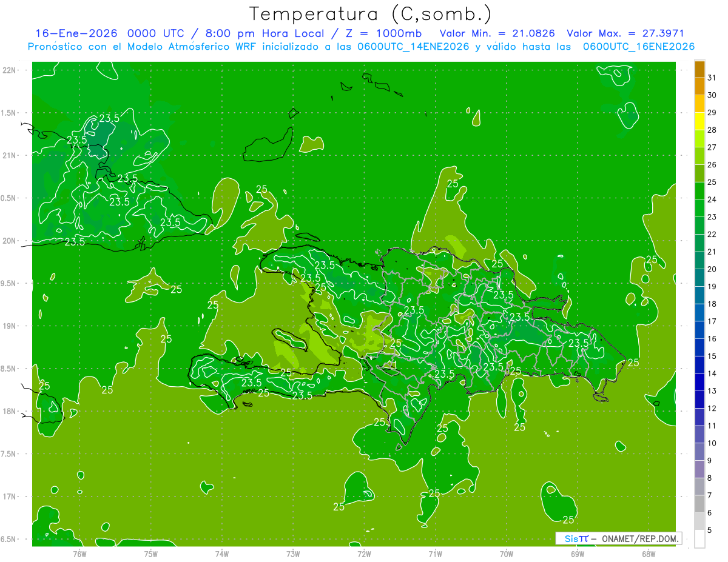Click the '76W' longitude axis label
Image resolution: width=728 pixels, height=562 pixels.
79,554
